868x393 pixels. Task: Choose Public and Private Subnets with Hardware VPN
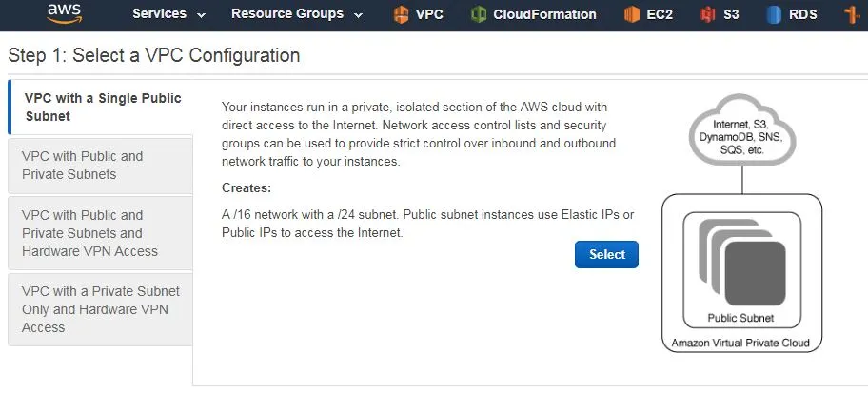click(100, 233)
